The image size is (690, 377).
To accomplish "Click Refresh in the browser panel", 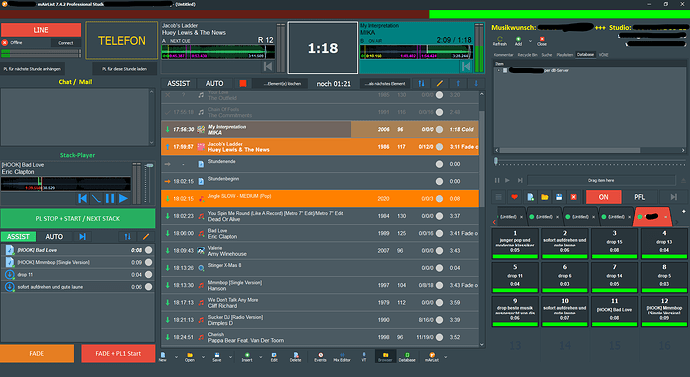I will coord(499,41).
